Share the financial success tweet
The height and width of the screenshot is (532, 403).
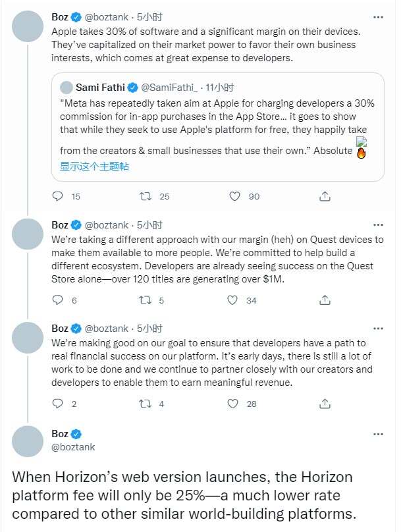(325, 404)
